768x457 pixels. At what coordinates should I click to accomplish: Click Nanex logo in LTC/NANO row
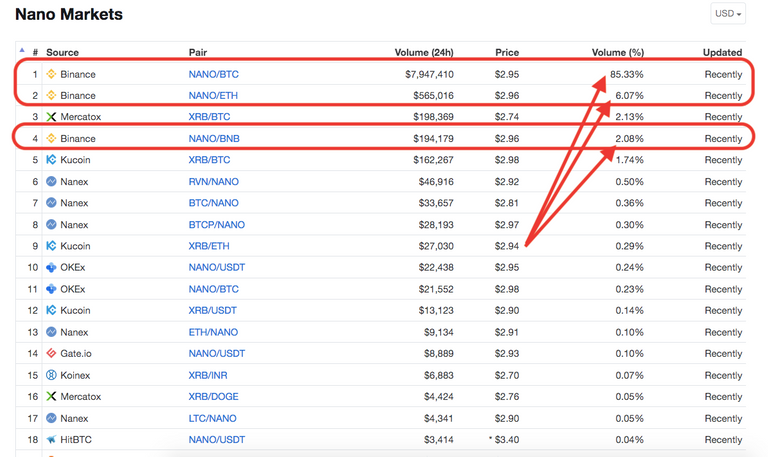point(51,418)
